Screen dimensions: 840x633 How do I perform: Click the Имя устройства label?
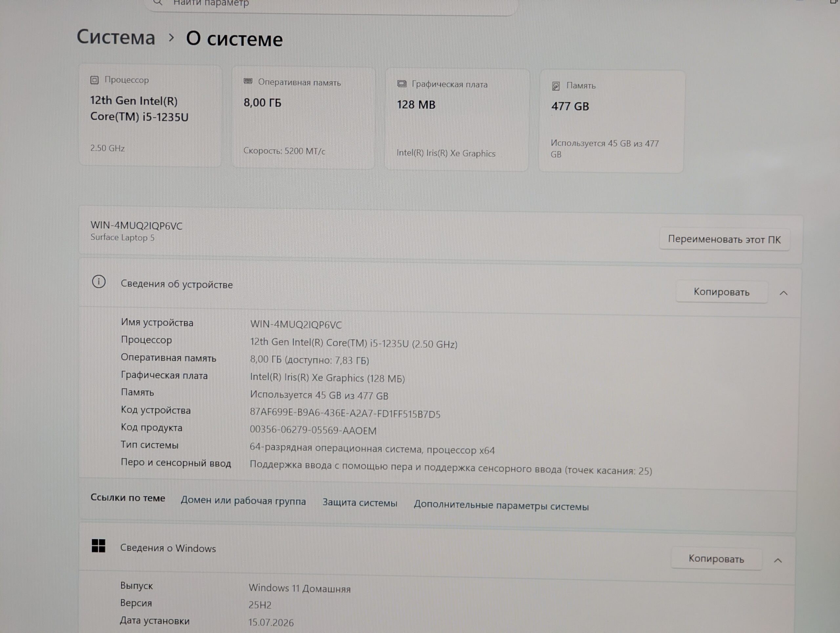157,323
